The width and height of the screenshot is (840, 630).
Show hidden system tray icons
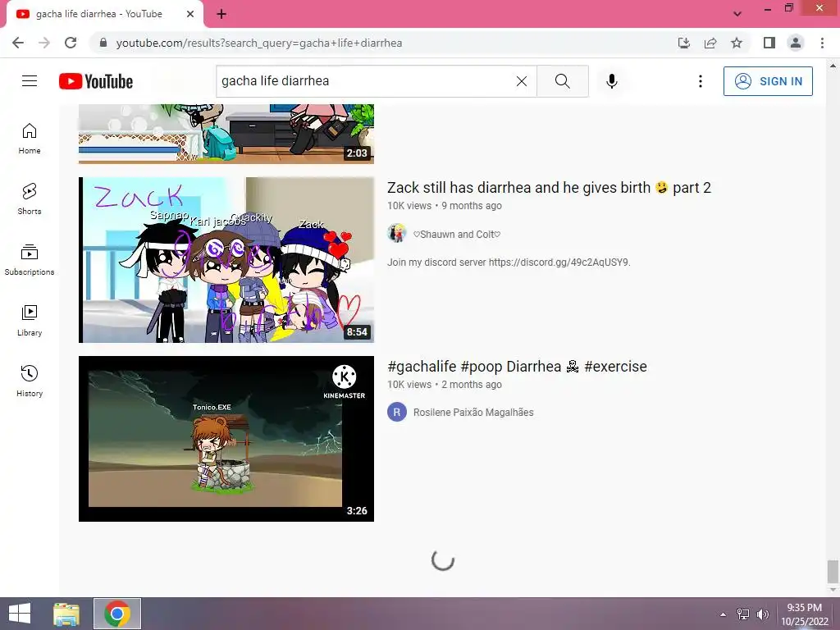point(724,614)
